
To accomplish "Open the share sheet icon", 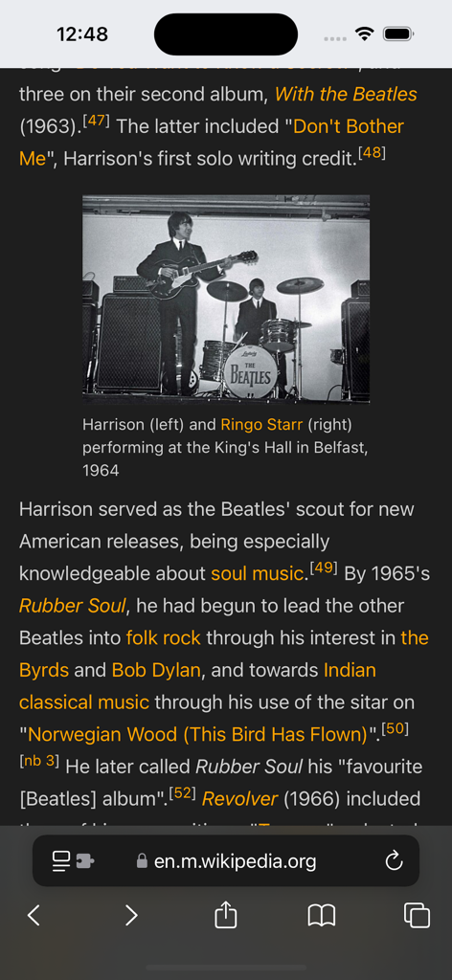I will pos(226,915).
